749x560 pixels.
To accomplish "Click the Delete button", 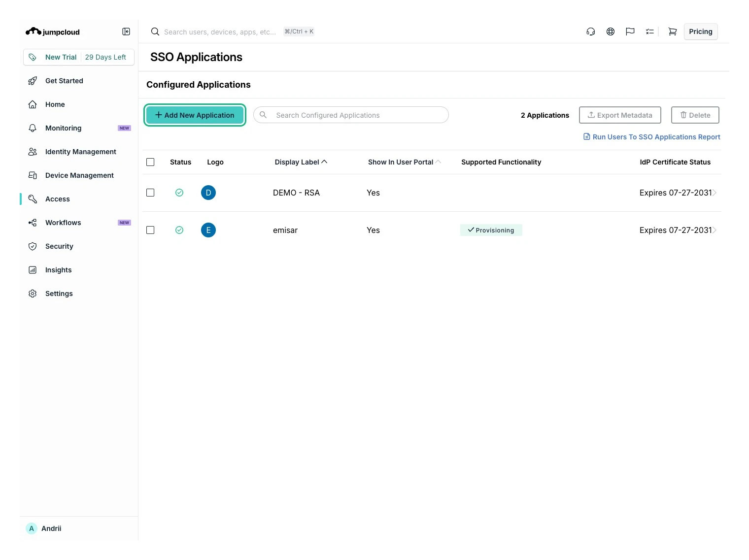I will [x=695, y=115].
